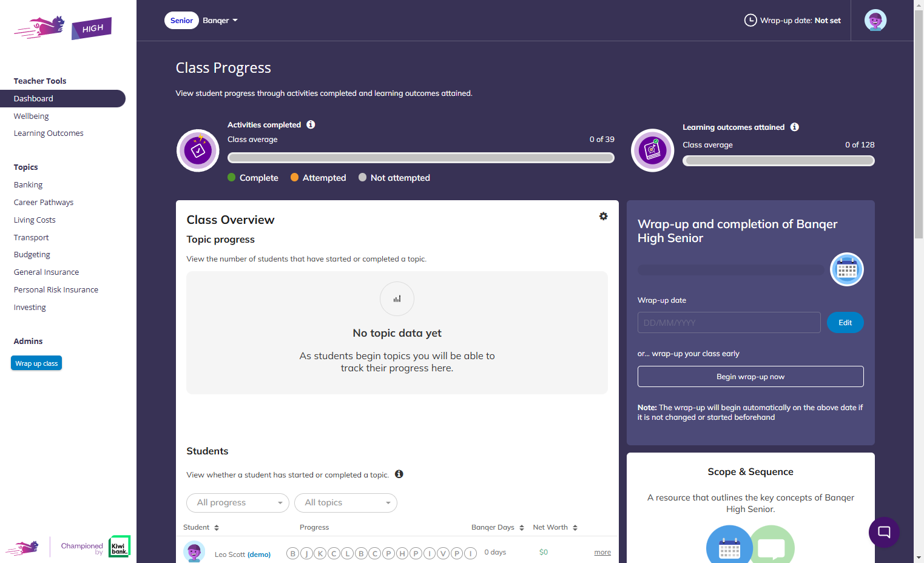Sort the table by Student column
This screenshot has height=563, width=924.
[201, 527]
